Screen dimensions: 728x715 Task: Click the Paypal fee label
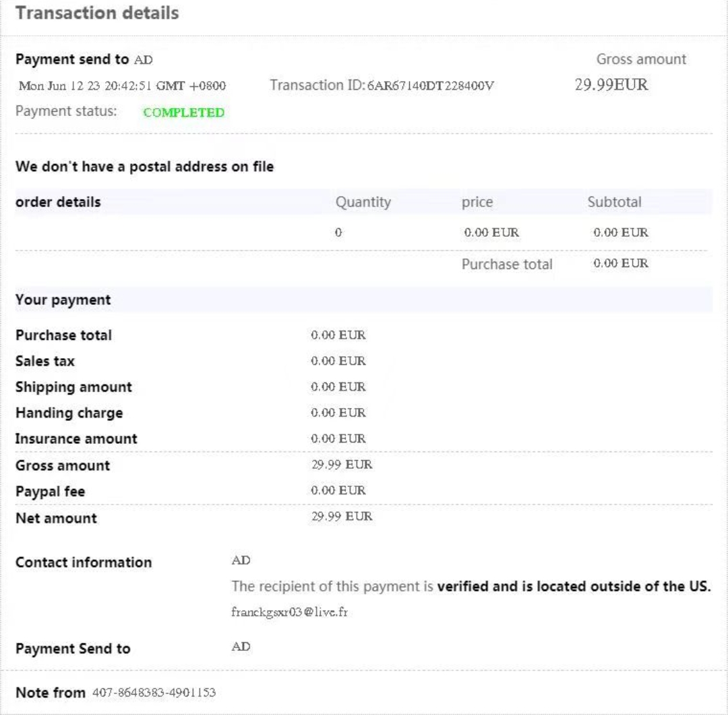coord(51,492)
